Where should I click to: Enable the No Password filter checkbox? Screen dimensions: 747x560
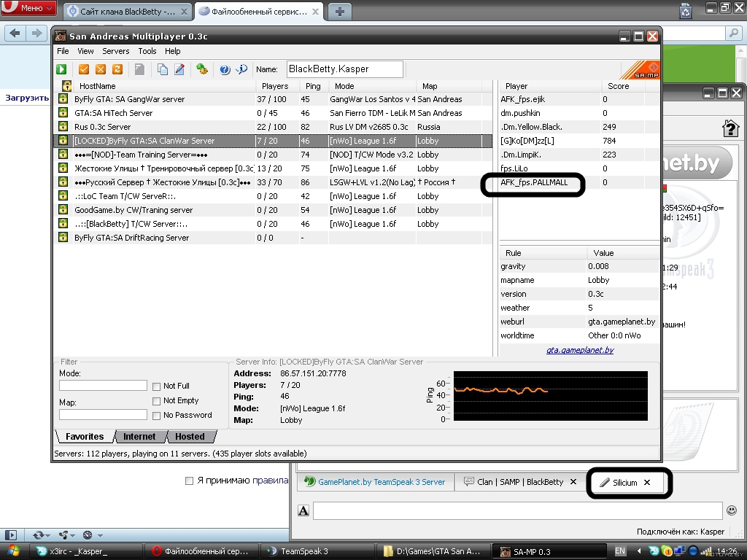coord(156,416)
